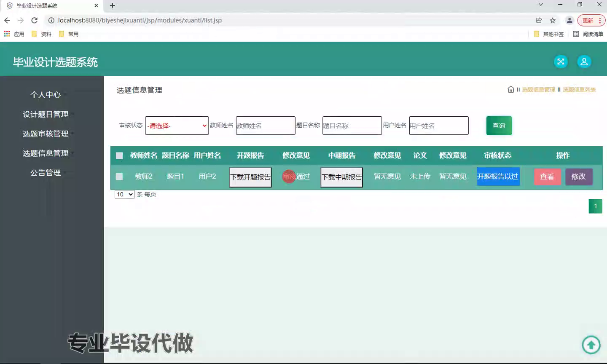Click the home icon in breadcrumb

coord(511,89)
